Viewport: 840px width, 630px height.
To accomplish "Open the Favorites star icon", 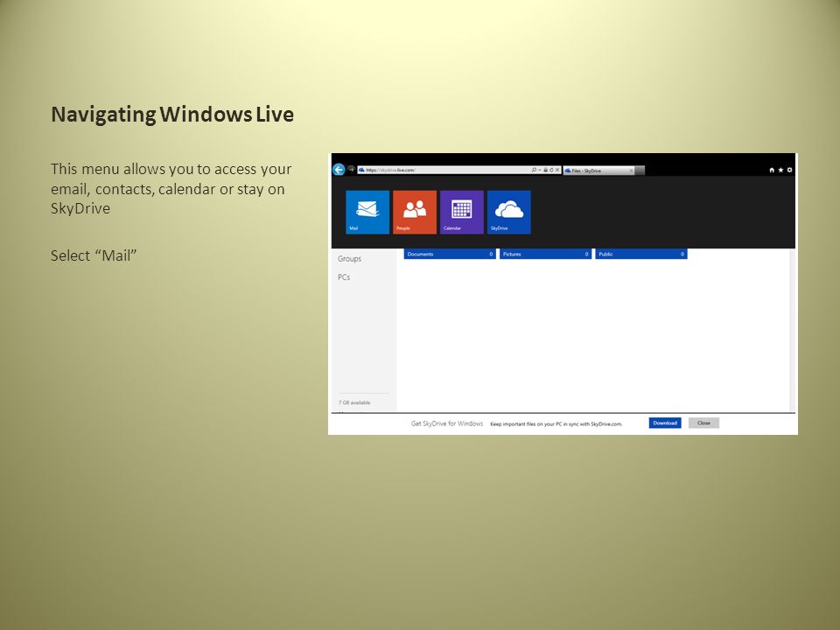I will pos(780,170).
